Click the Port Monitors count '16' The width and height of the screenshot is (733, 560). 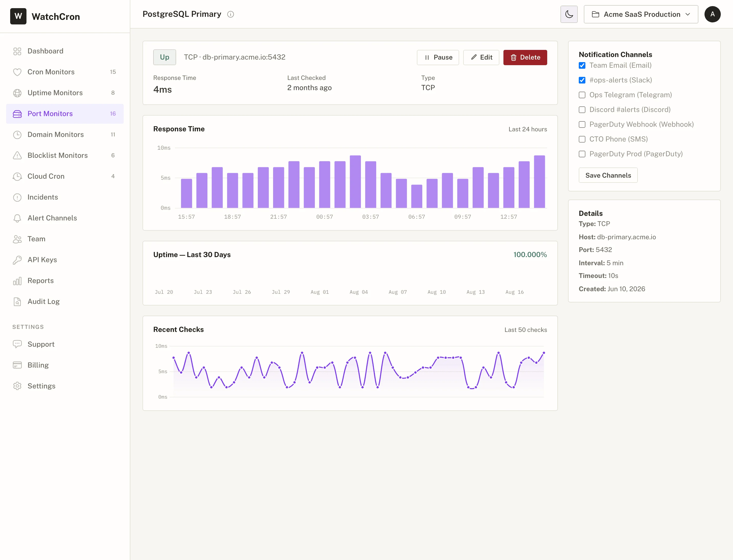[x=113, y=114]
